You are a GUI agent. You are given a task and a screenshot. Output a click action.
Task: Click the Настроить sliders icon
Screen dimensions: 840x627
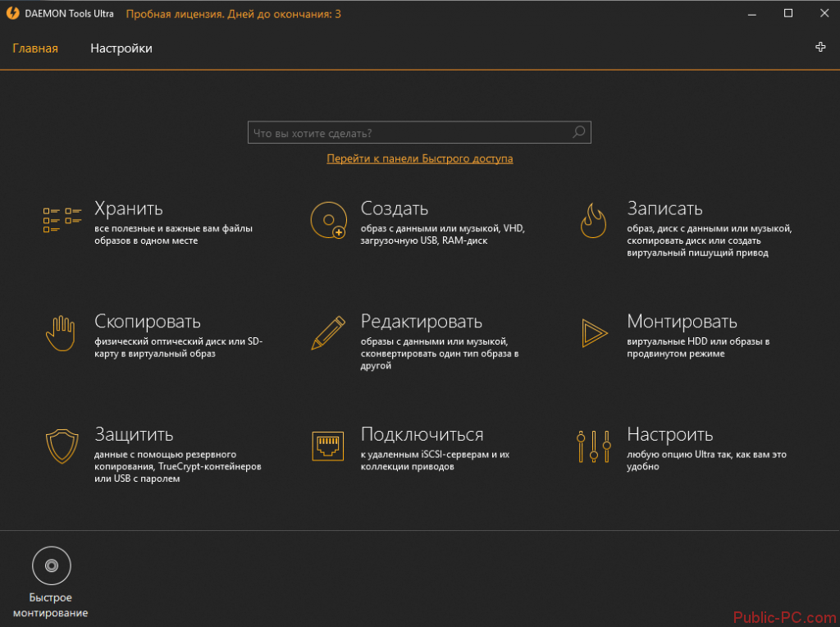[594, 446]
